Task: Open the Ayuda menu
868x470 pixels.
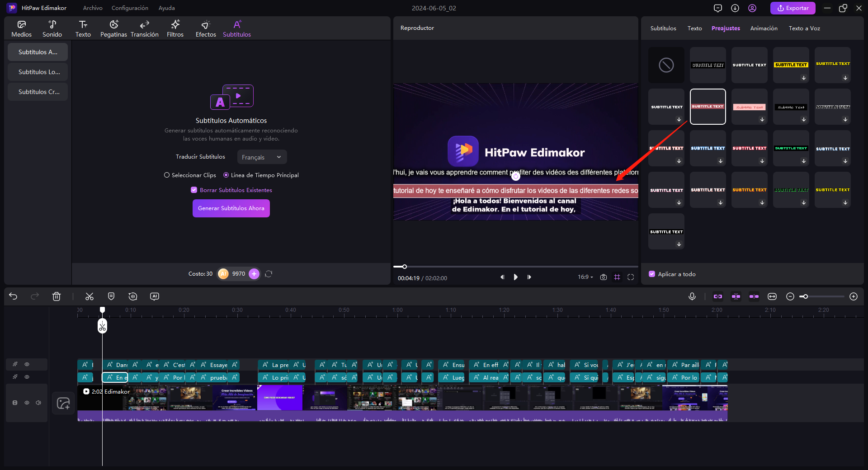Action: (166, 8)
